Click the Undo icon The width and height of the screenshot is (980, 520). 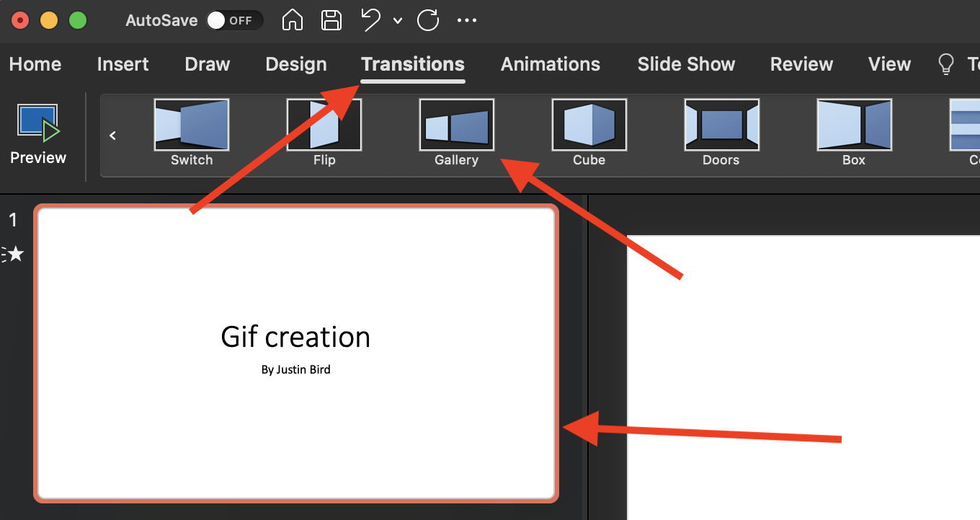click(370, 20)
